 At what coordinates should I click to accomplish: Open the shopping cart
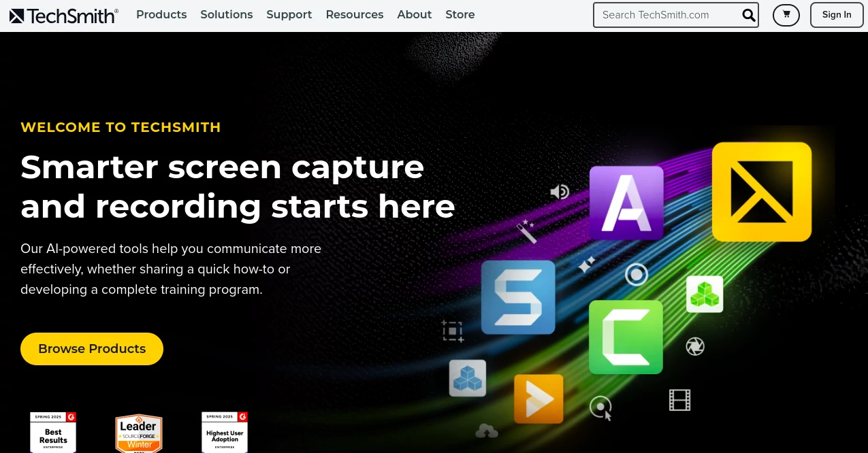click(x=786, y=15)
